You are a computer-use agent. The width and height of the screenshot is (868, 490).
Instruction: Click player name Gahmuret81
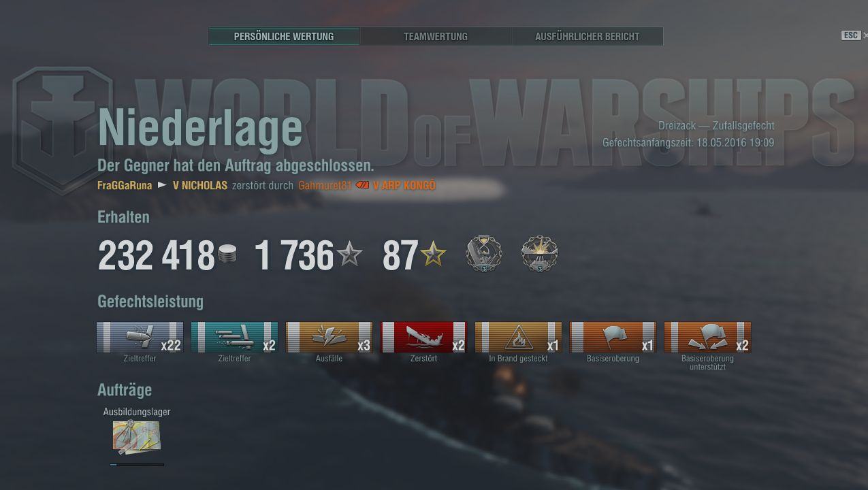[324, 185]
